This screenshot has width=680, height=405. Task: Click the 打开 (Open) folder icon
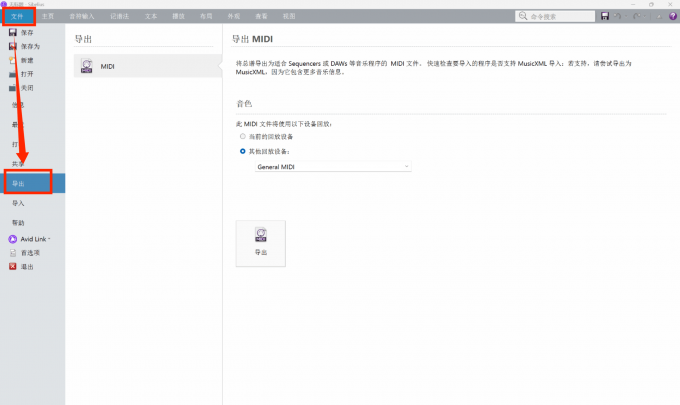point(13,74)
